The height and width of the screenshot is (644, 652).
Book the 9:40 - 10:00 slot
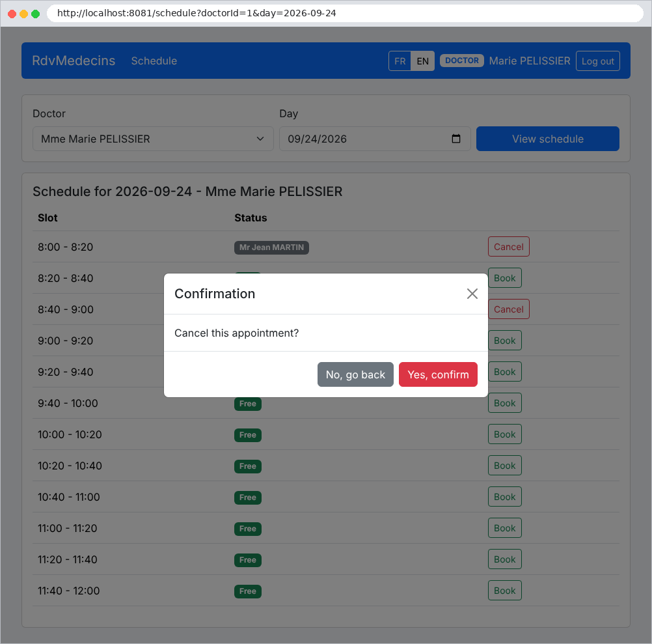[x=504, y=402]
